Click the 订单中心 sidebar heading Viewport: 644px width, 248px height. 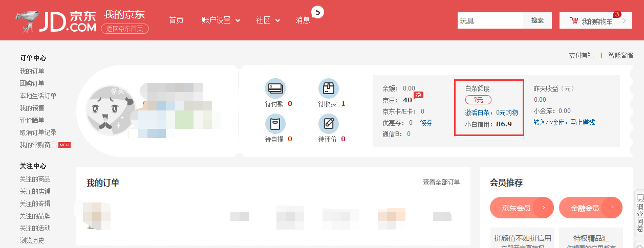(33, 58)
